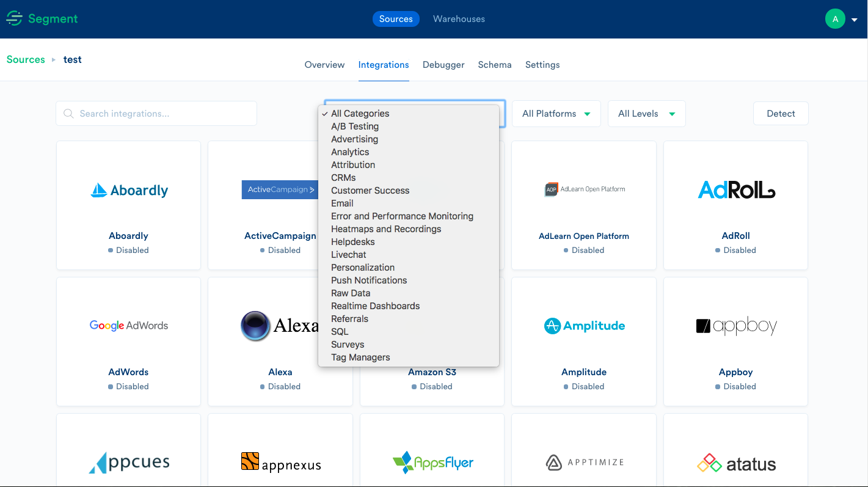
Task: Choose the Customer Success category
Action: 409,191
